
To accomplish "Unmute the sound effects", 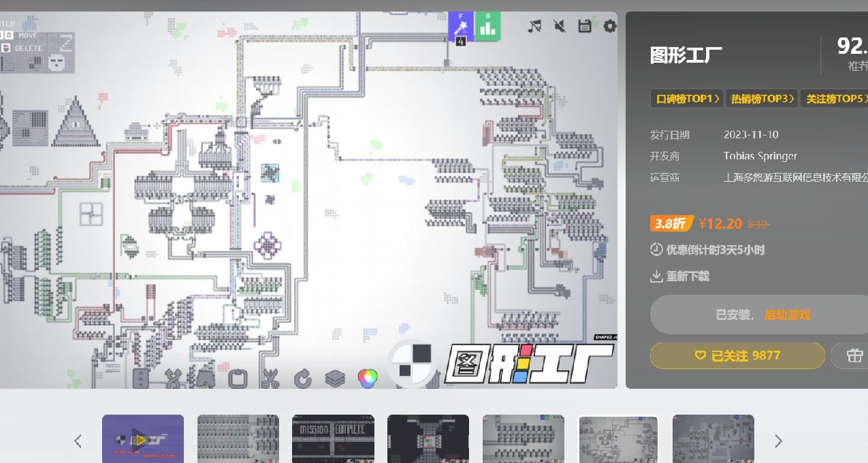I will [560, 26].
